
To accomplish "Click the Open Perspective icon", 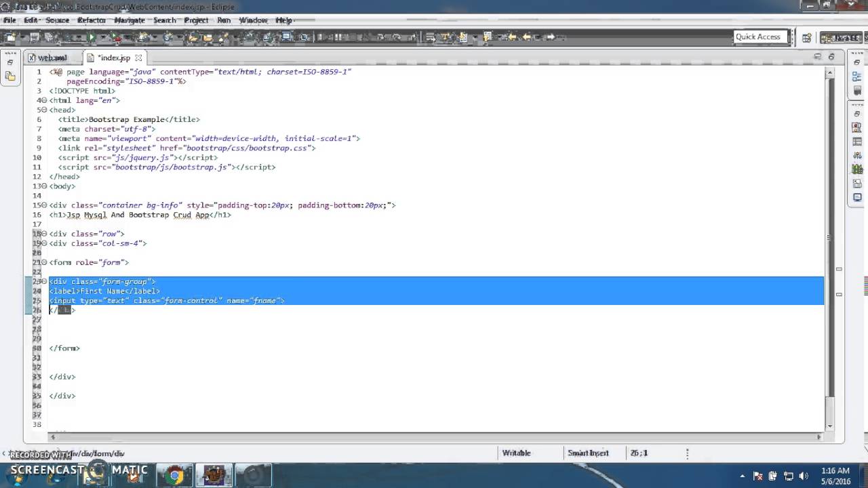I will (x=806, y=38).
